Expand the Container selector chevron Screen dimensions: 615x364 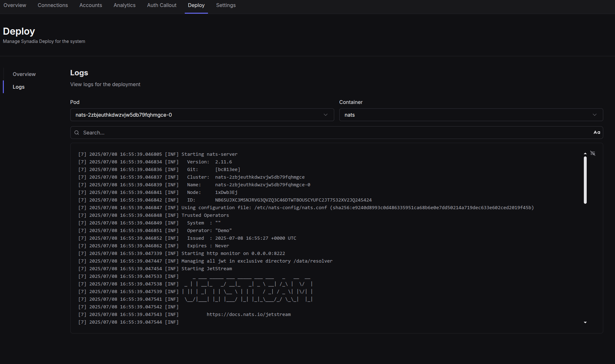(x=595, y=115)
